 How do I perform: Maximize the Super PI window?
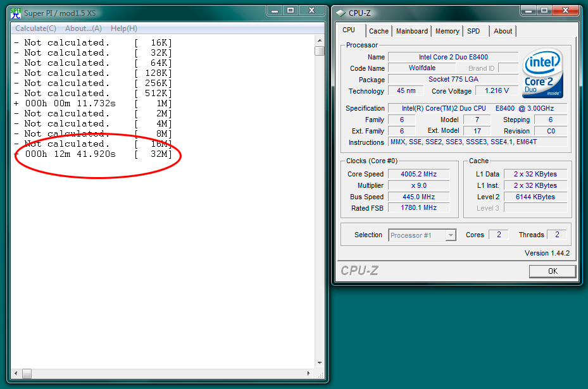point(291,11)
